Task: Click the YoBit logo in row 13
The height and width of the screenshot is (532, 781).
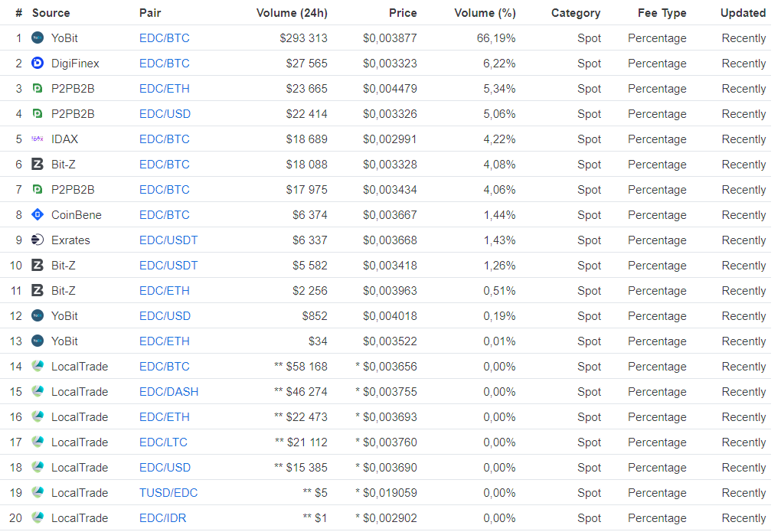Action: [38, 341]
